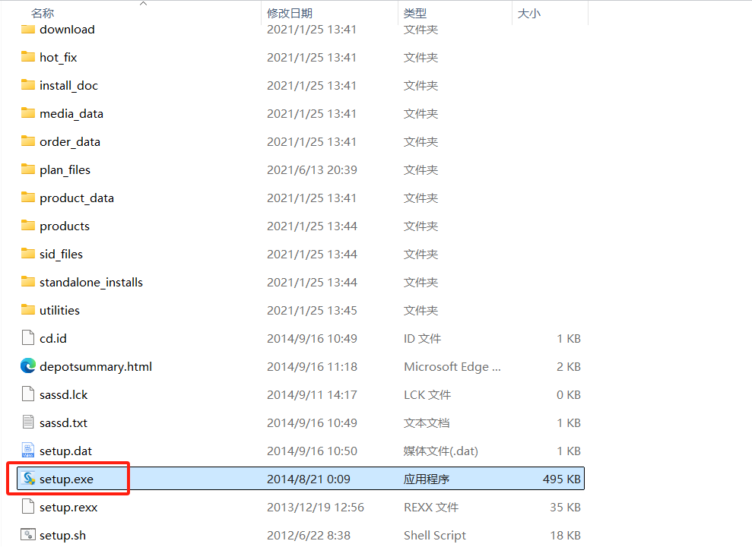The width and height of the screenshot is (752, 560).
Task: Click the setup.sh script icon
Action: [28, 535]
